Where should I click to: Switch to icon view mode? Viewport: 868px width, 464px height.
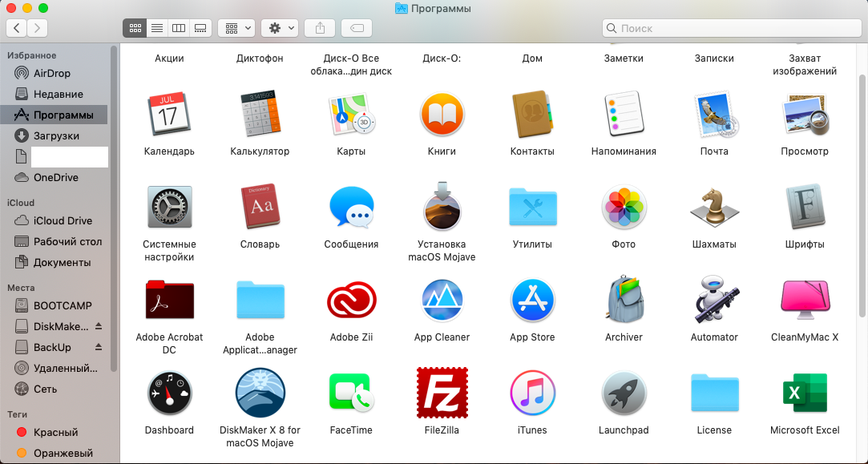pyautogui.click(x=135, y=28)
